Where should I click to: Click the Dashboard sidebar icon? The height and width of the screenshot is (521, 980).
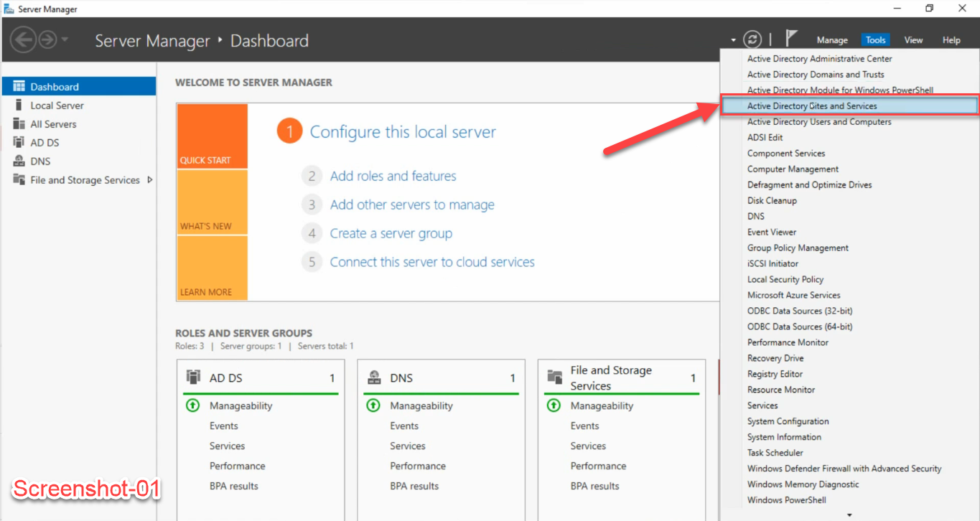pos(19,86)
